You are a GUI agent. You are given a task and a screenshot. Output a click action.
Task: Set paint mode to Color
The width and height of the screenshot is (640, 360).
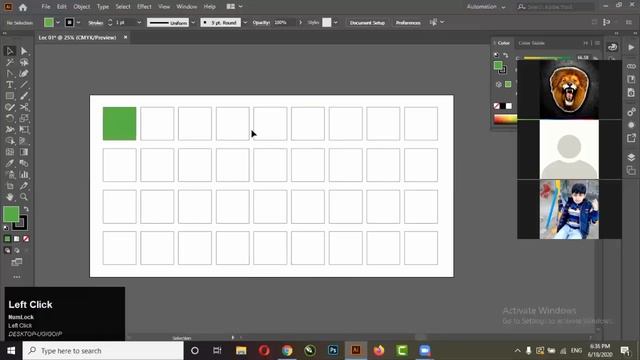pos(7,239)
